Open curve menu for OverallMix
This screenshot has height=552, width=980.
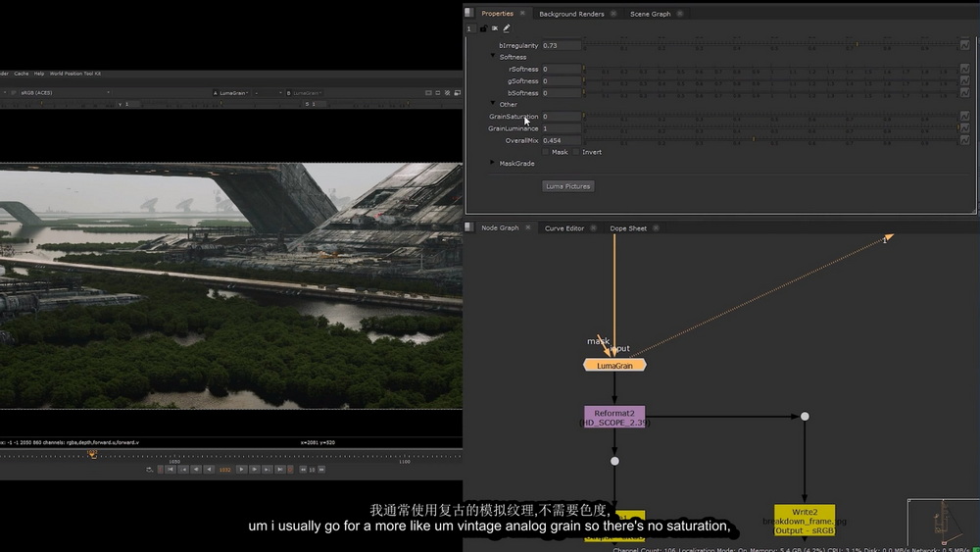[964, 140]
